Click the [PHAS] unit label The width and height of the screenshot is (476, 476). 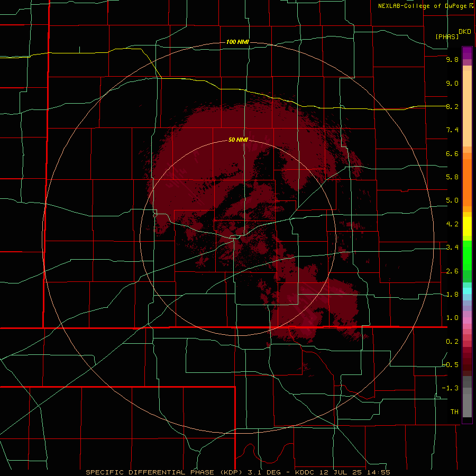pyautogui.click(x=447, y=36)
